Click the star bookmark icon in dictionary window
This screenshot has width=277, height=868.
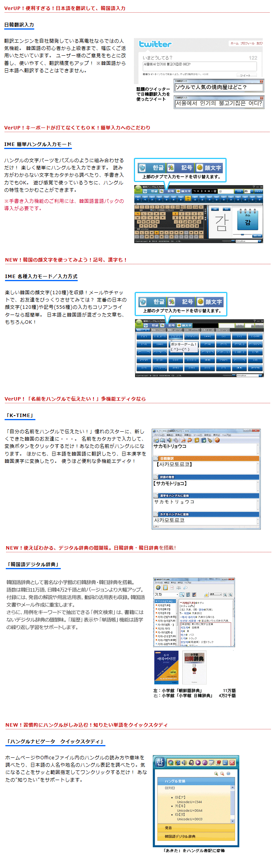pos(206,595)
